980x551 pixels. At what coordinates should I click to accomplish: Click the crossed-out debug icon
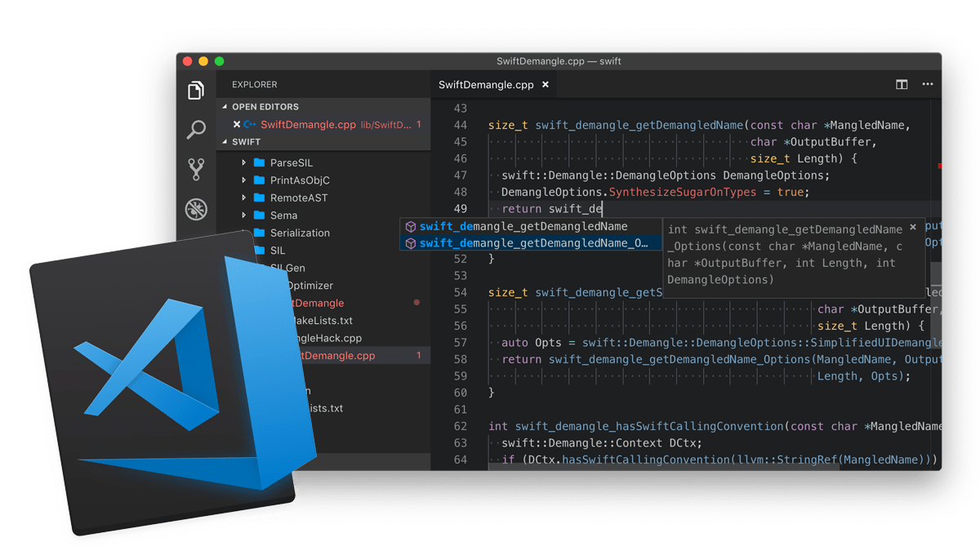pos(196,206)
